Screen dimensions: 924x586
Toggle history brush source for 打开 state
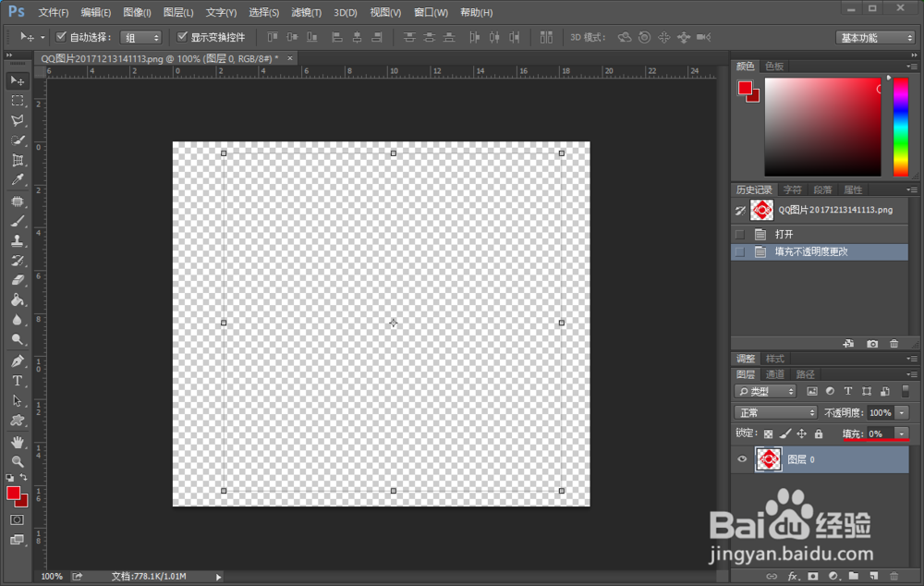(740, 234)
